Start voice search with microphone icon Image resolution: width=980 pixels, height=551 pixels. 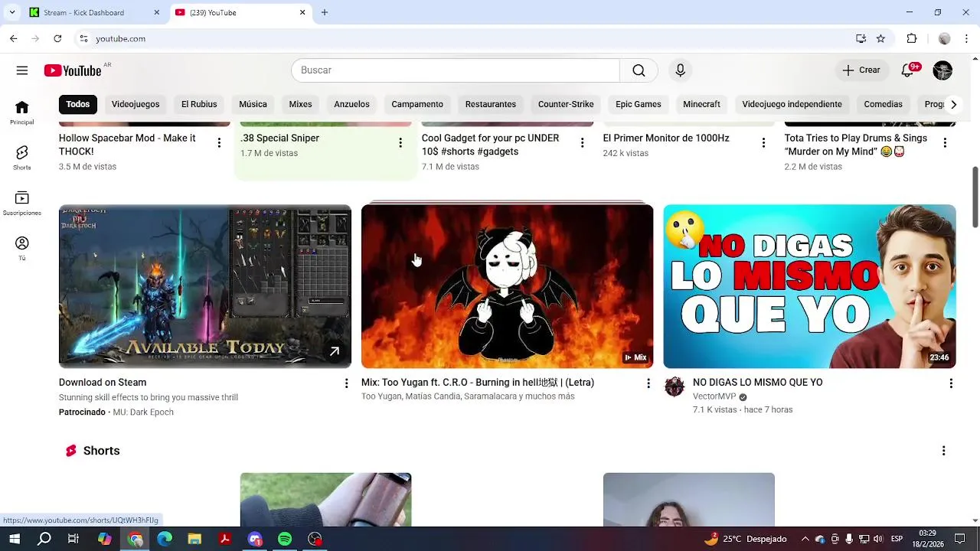click(680, 70)
